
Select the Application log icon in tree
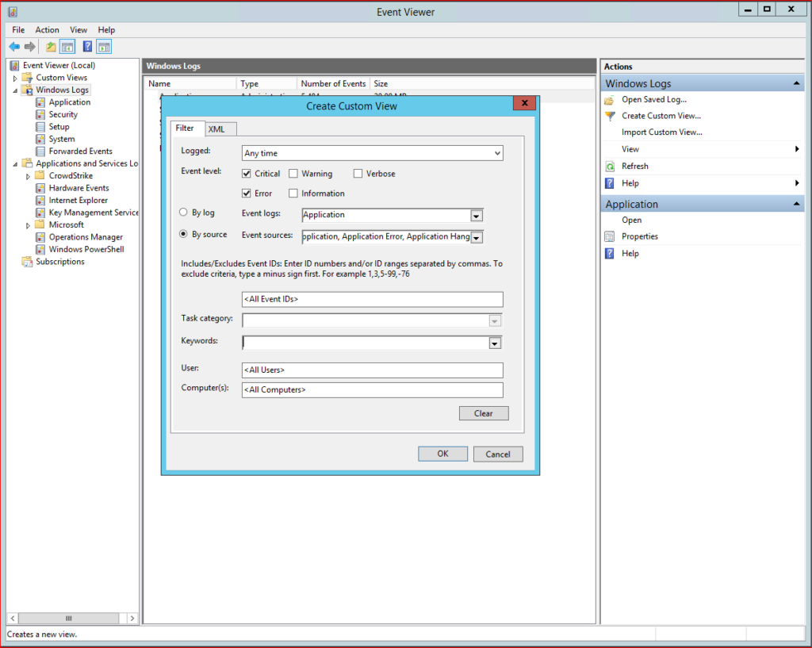[x=40, y=102]
